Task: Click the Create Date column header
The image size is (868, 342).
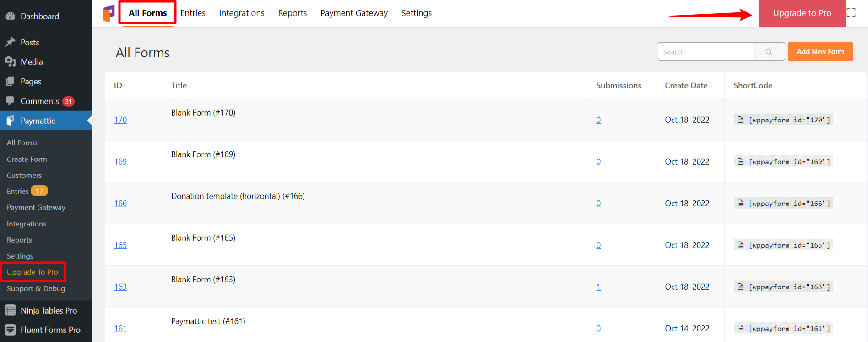Action: (x=686, y=85)
